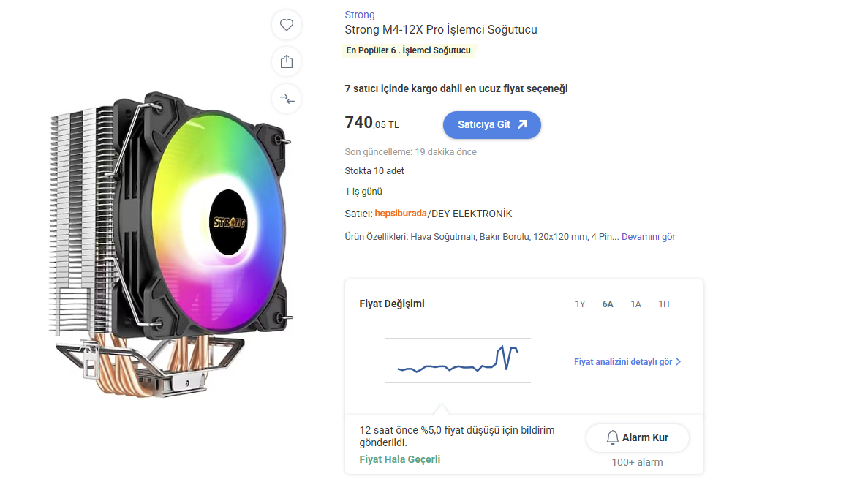Click the product title Strong M4-12X Pro
868x490 pixels.
point(441,30)
